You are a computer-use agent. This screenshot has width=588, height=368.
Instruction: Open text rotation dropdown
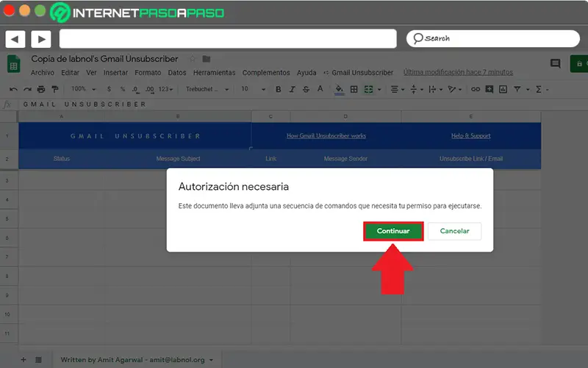[x=454, y=89]
